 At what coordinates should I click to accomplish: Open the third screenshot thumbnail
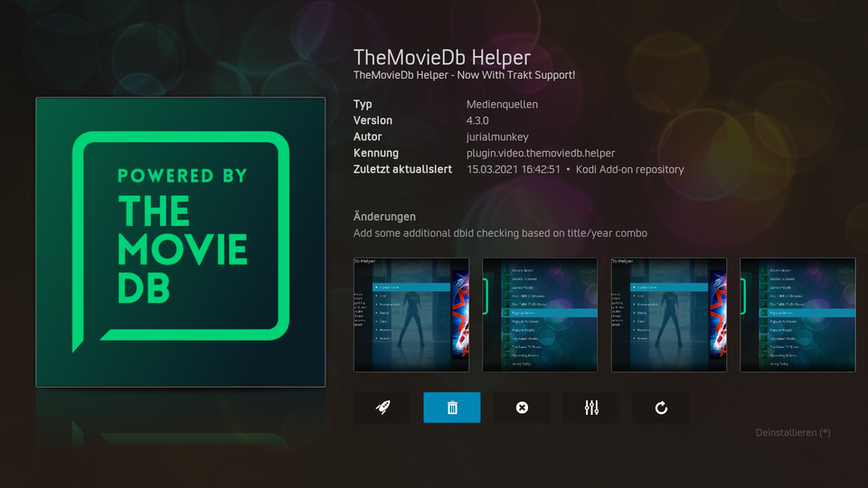(x=669, y=314)
